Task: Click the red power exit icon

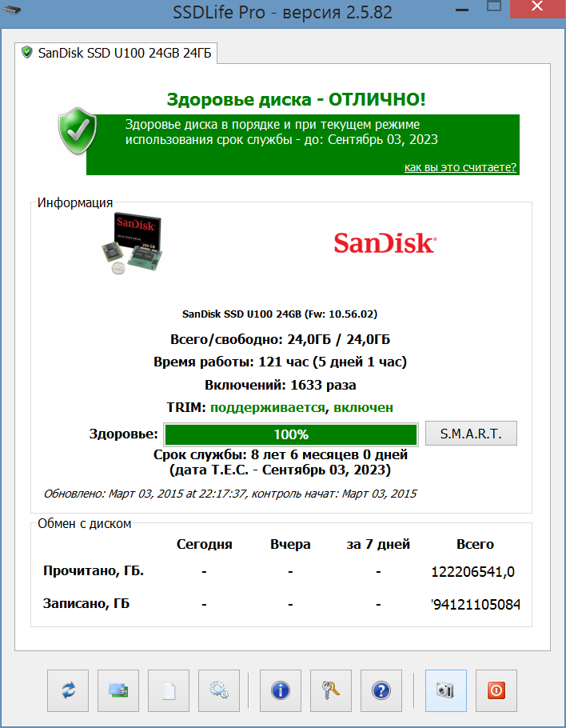Action: (x=496, y=690)
